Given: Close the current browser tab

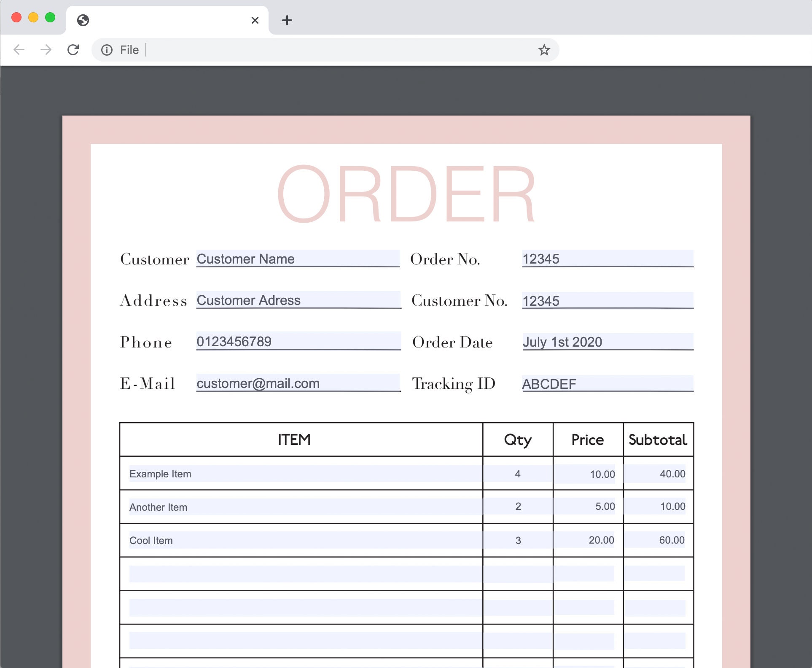Looking at the screenshot, I should pos(255,20).
